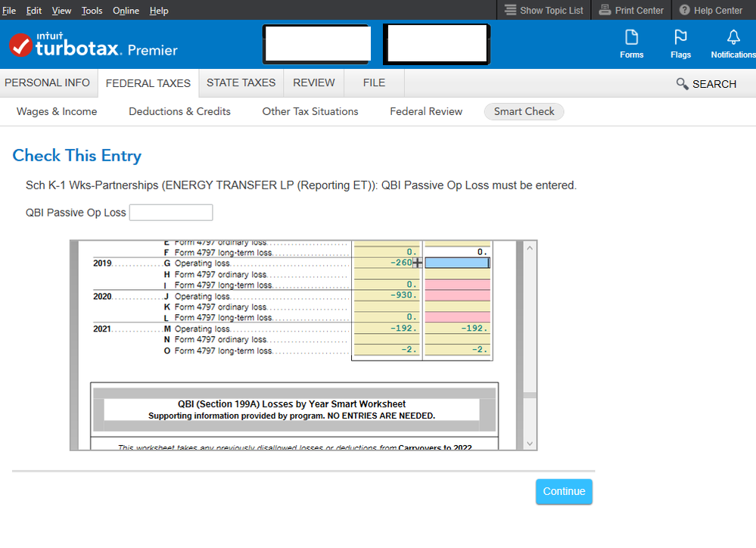Click the -260 value in 2019 Operating loss

pos(401,263)
